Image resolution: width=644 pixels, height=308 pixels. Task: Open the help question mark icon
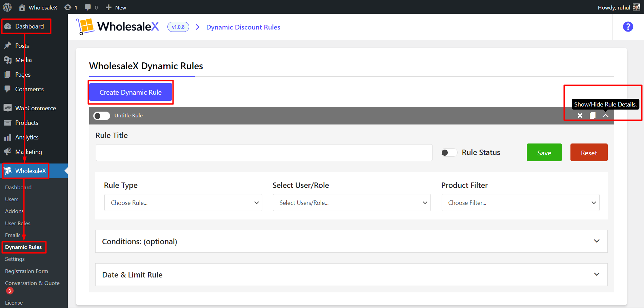(628, 27)
